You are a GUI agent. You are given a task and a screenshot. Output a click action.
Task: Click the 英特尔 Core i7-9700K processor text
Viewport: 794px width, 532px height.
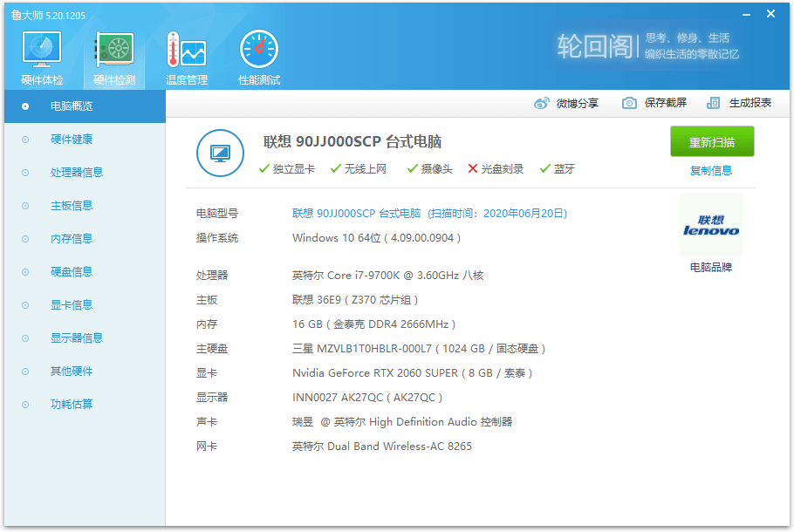(x=388, y=276)
